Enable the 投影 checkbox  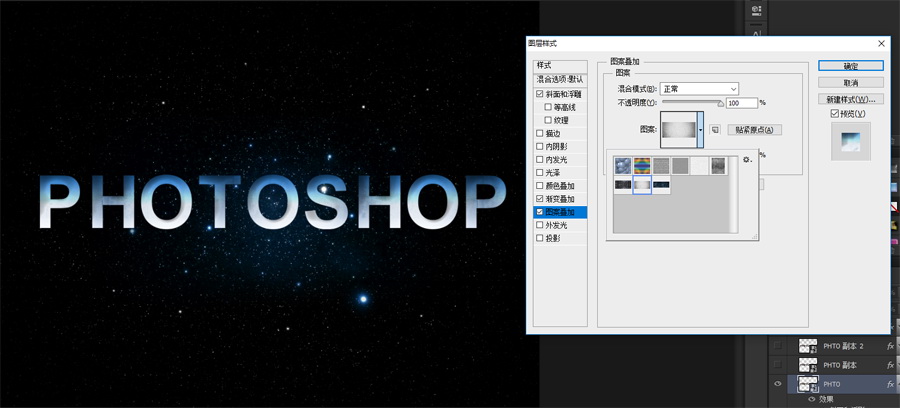click(539, 238)
